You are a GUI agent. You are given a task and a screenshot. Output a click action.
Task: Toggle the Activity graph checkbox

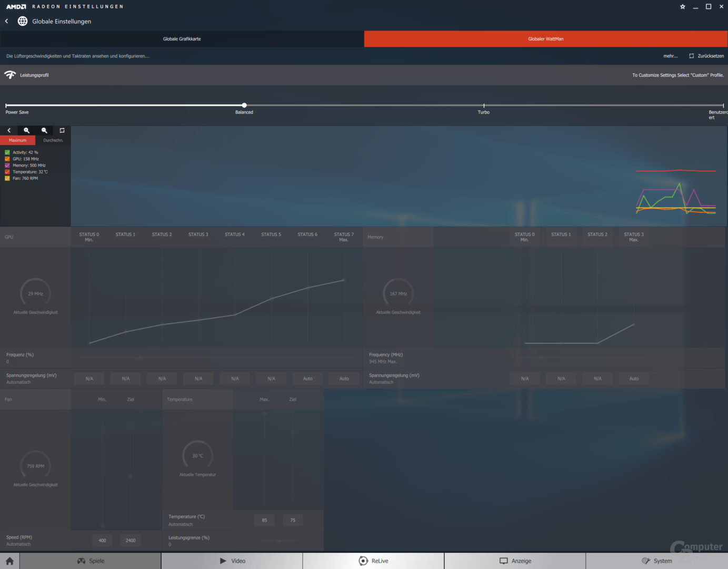point(7,152)
